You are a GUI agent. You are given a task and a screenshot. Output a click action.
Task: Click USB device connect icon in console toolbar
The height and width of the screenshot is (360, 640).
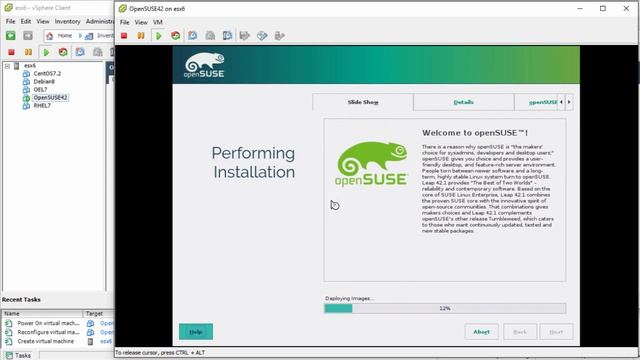tap(280, 36)
